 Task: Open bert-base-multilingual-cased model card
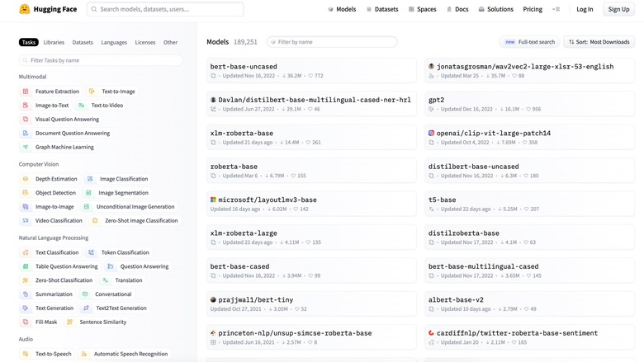[x=529, y=270]
